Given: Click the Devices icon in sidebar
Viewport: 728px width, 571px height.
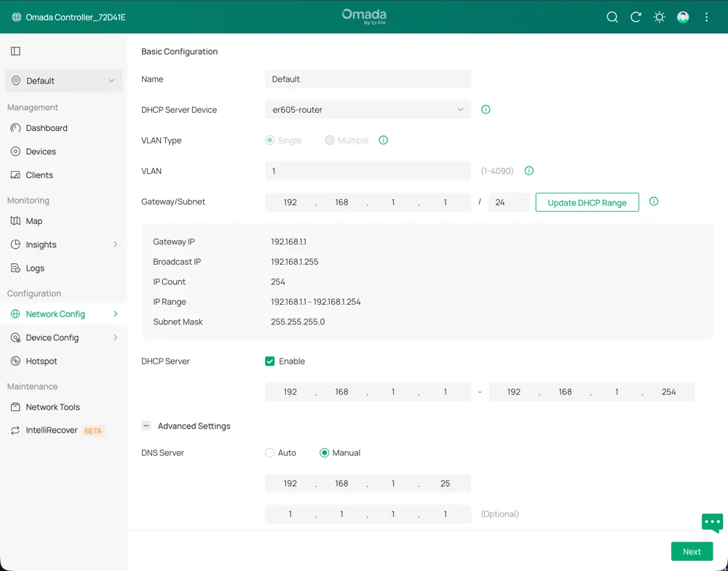Looking at the screenshot, I should 15,151.
